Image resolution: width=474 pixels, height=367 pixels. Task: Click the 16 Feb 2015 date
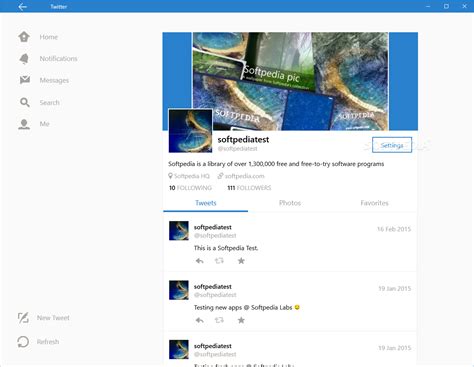click(394, 229)
